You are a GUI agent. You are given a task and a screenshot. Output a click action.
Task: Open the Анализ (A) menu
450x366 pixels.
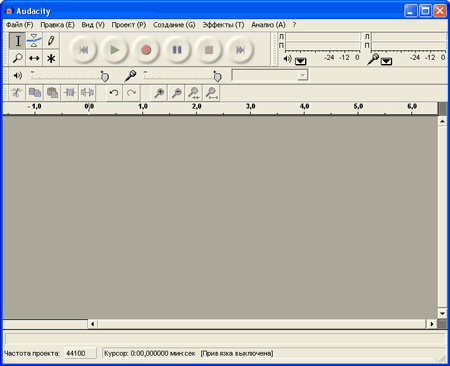[268, 25]
